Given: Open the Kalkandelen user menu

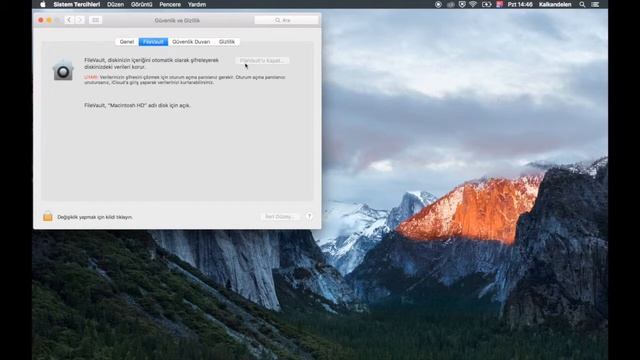Looking at the screenshot, I should 555,4.
